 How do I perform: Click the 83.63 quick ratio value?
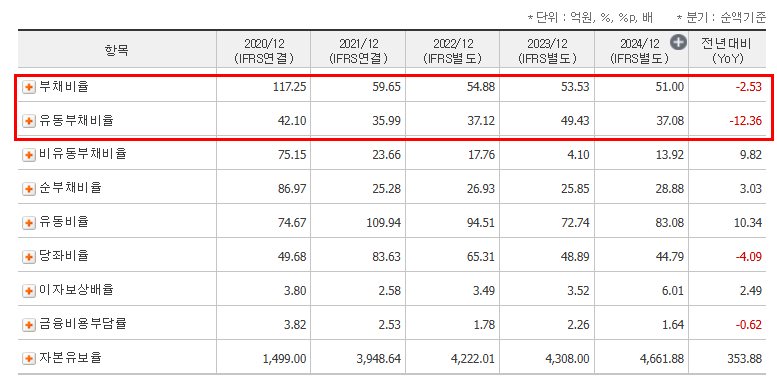(388, 257)
